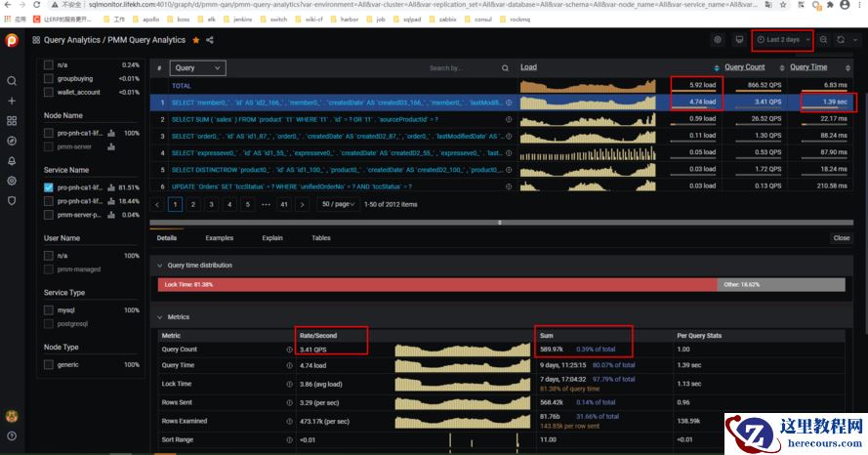Open the Query dimension dropdown

pyautogui.click(x=197, y=68)
